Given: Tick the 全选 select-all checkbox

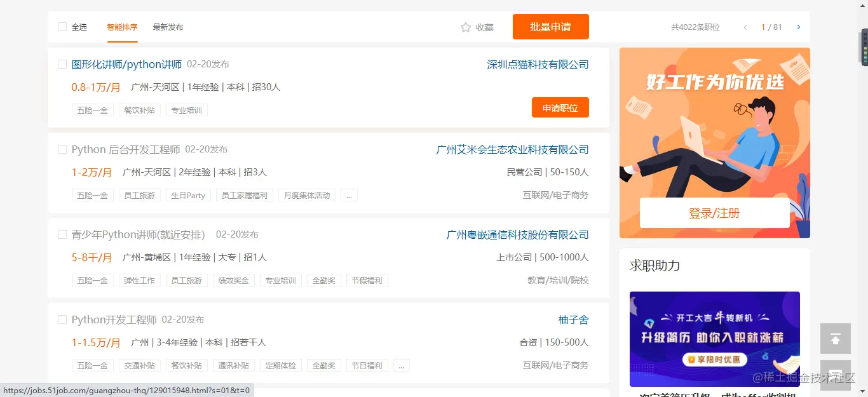Looking at the screenshot, I should click(62, 27).
